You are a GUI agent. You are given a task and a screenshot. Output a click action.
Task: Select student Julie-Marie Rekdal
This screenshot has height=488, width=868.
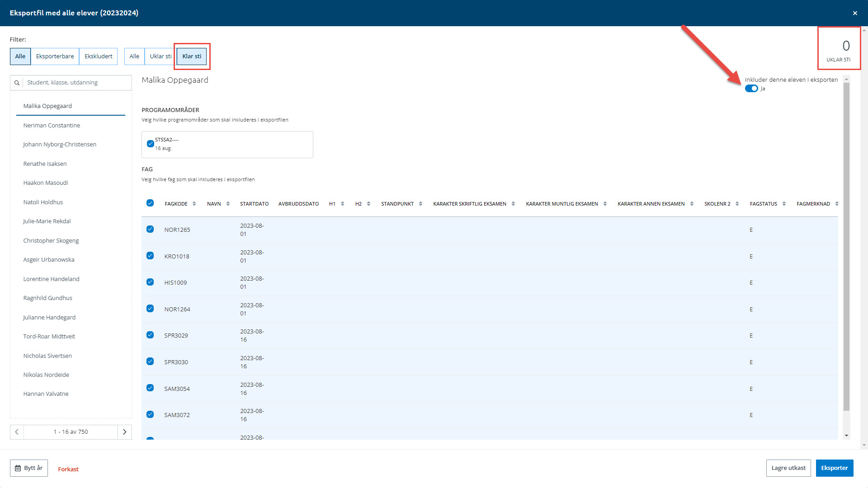(71, 221)
